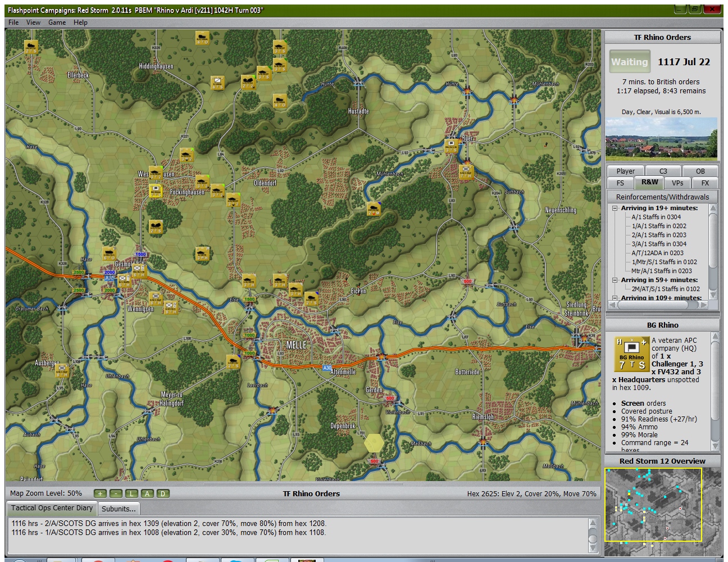The width and height of the screenshot is (728, 562).
Task: Click up arrow of BG Rhino panel scrollbar
Action: 715,336
